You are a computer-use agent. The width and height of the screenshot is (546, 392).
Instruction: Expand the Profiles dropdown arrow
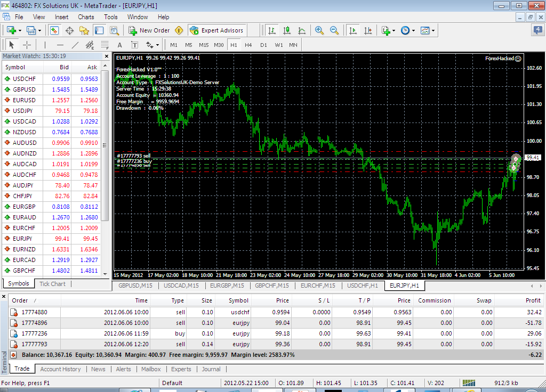[39, 30]
